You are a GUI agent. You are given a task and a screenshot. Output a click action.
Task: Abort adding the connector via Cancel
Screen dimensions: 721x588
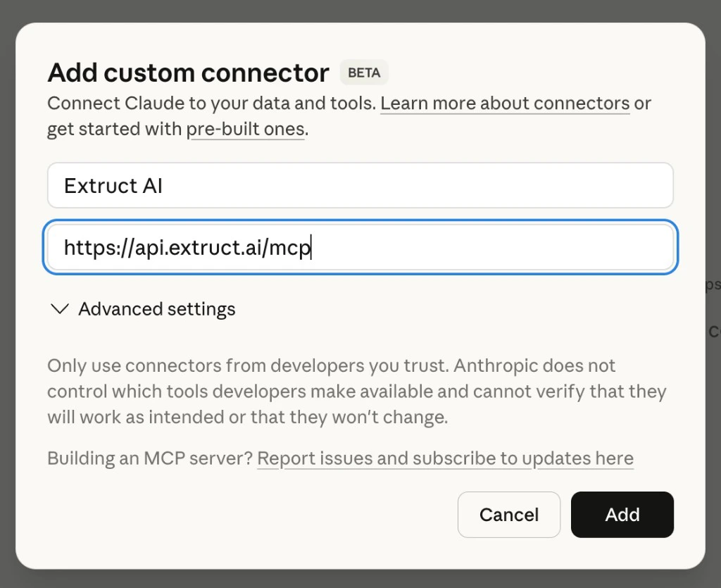tap(508, 515)
